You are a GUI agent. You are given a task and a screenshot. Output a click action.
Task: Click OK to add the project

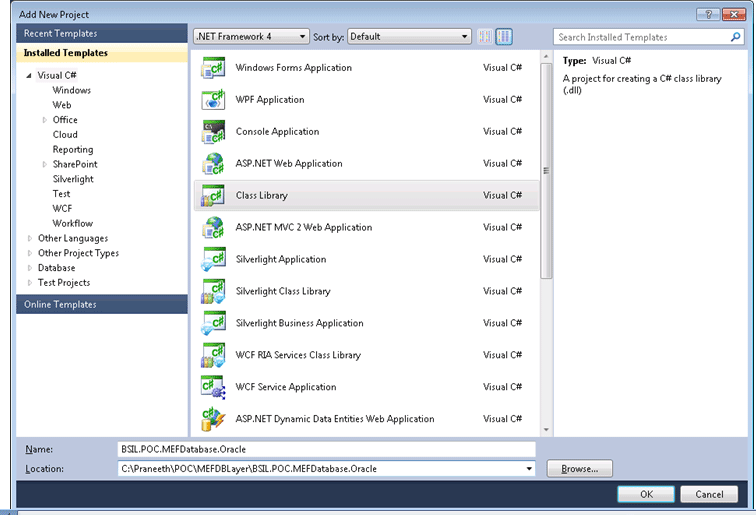[646, 494]
